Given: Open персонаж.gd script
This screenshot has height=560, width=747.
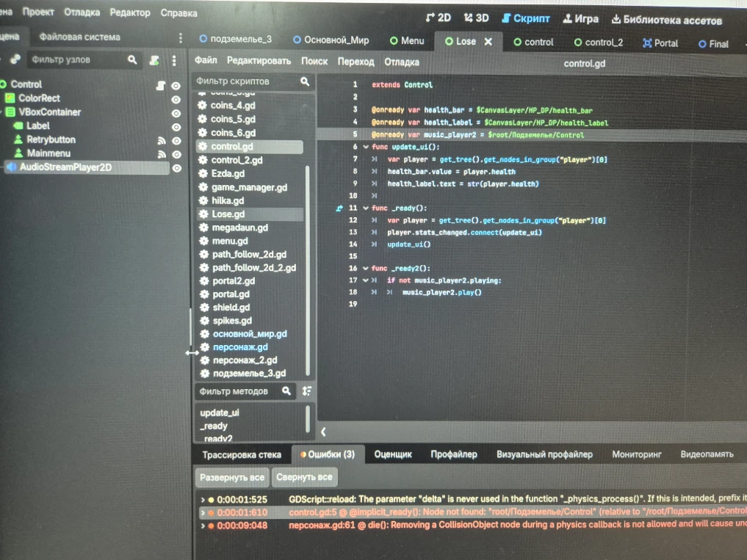Looking at the screenshot, I should click(240, 347).
